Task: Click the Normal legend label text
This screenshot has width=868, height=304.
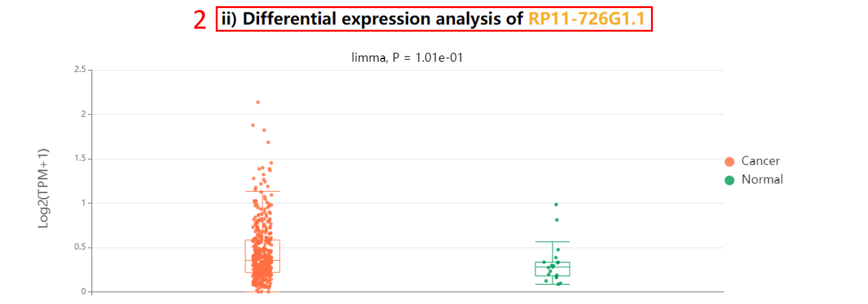Action: click(x=762, y=180)
